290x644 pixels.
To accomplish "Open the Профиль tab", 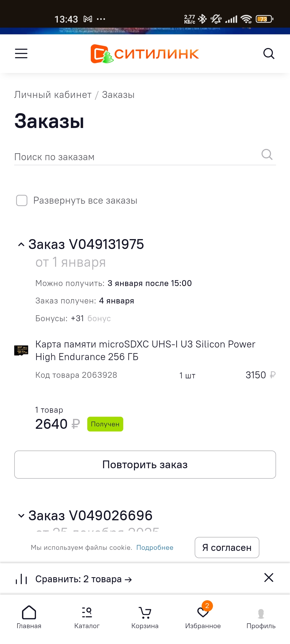I will [x=261, y=617].
